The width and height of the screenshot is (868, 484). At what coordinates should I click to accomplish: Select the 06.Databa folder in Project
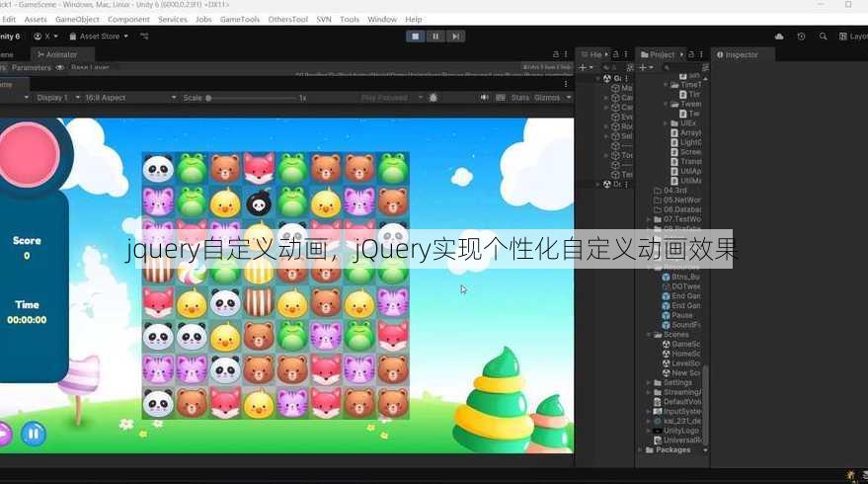point(676,209)
